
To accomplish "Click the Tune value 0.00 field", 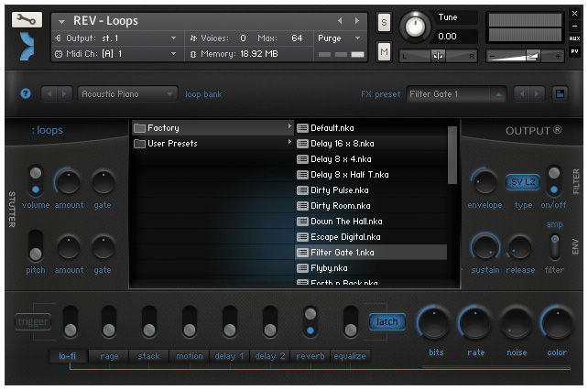I will 456,37.
